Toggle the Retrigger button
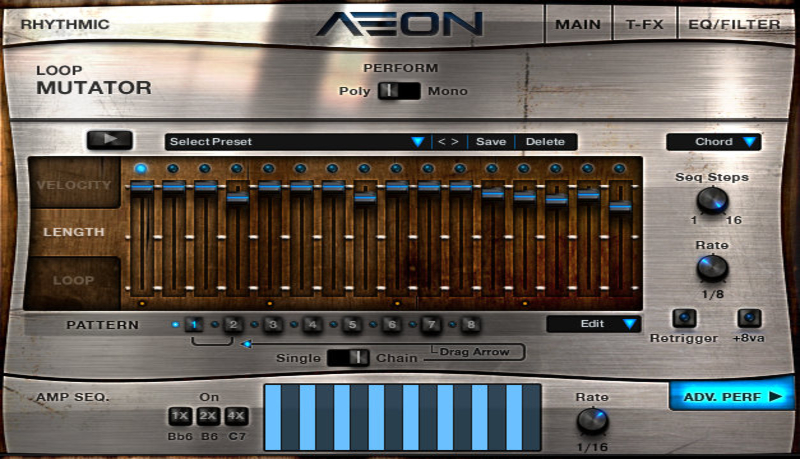This screenshot has height=459, width=800. [x=684, y=318]
